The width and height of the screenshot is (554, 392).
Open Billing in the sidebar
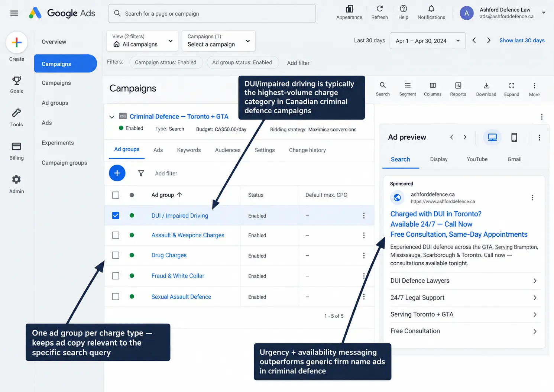click(x=17, y=151)
